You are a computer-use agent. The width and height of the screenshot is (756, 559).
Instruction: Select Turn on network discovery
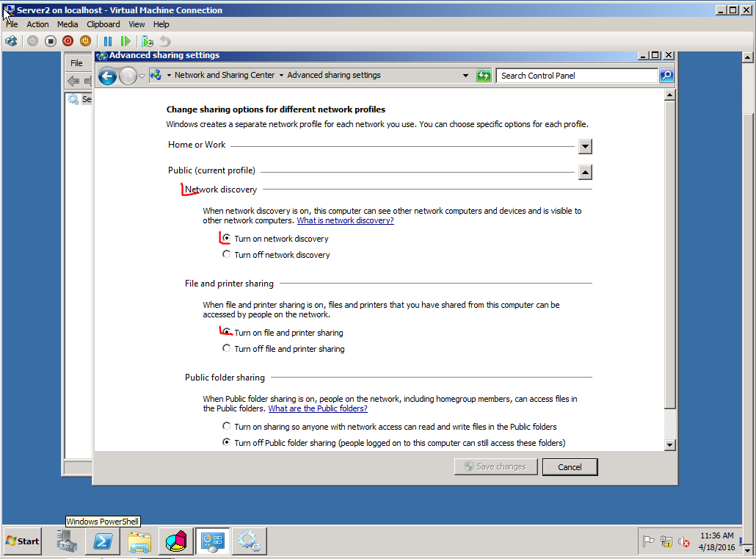[226, 238]
